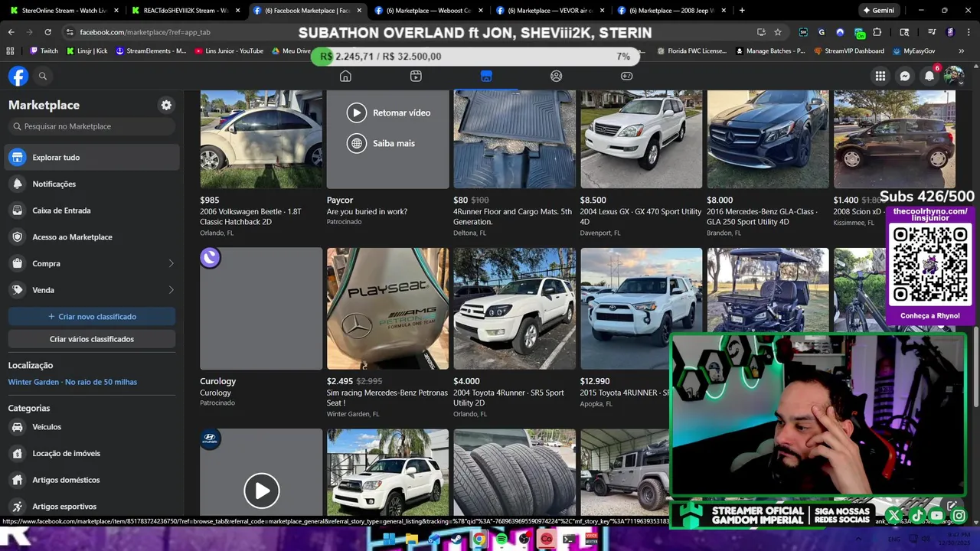This screenshot has width=980, height=551.
Task: Expand the Compra section chevron
Action: pyautogui.click(x=171, y=263)
